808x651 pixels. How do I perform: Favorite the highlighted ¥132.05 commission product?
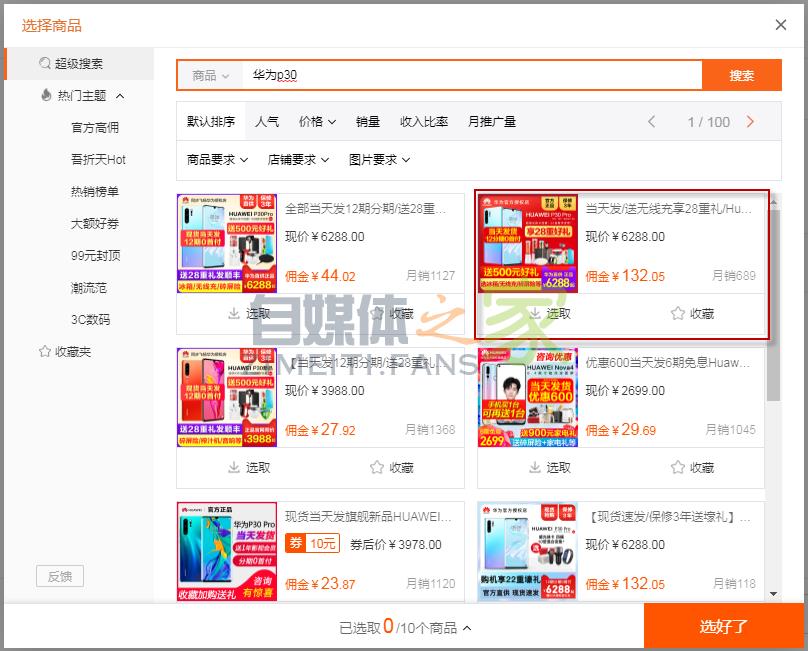678,314
